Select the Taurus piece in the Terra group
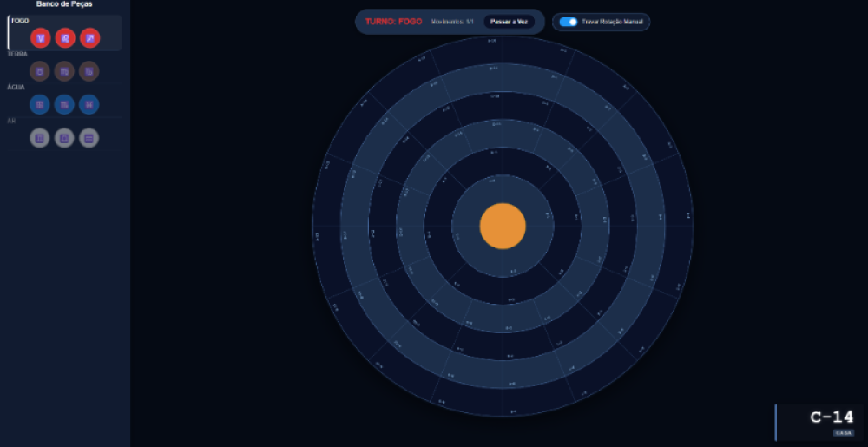The image size is (868, 447). tap(40, 71)
